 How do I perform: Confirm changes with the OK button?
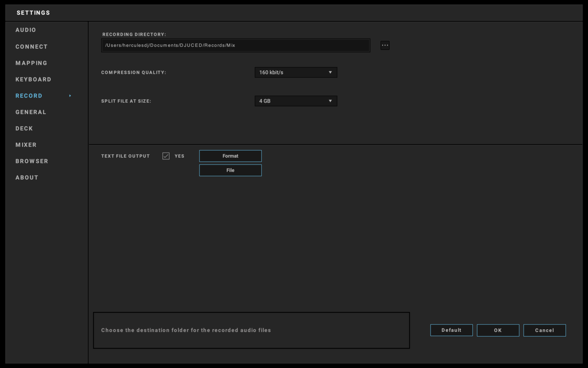498,330
